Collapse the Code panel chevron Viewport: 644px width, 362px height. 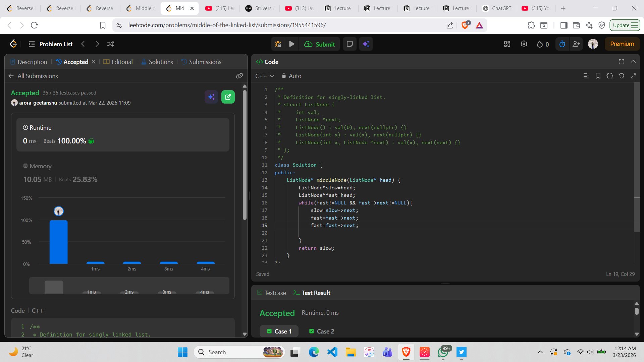[633, 62]
